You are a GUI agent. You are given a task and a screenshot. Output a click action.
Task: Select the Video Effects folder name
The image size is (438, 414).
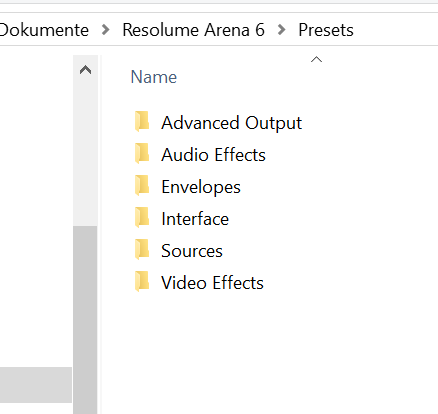click(x=212, y=283)
